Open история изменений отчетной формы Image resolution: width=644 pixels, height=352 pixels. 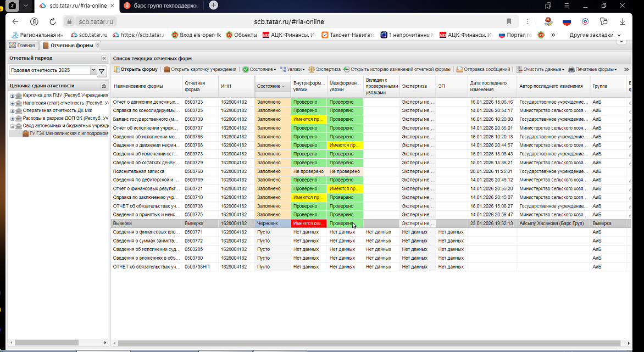(397, 69)
